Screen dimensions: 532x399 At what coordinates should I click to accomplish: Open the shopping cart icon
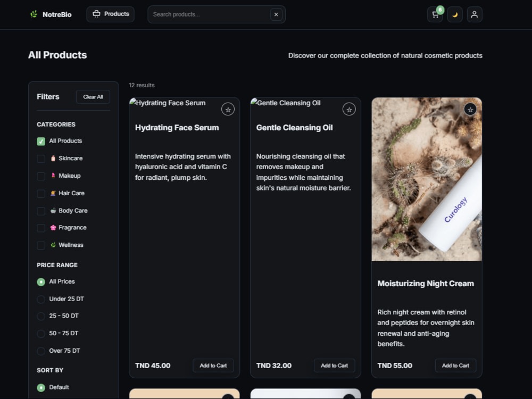click(435, 14)
